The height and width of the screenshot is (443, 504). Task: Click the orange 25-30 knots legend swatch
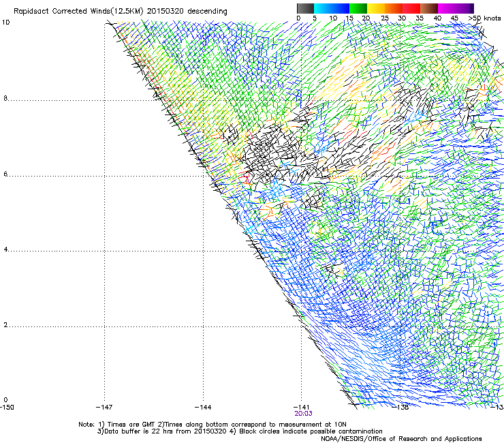coord(394,8)
